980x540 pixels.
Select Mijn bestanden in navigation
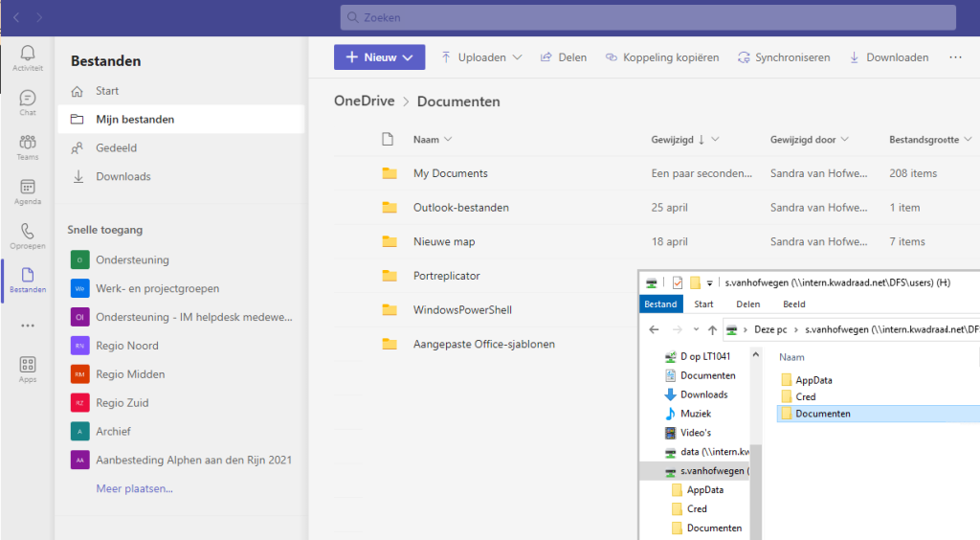(181, 120)
